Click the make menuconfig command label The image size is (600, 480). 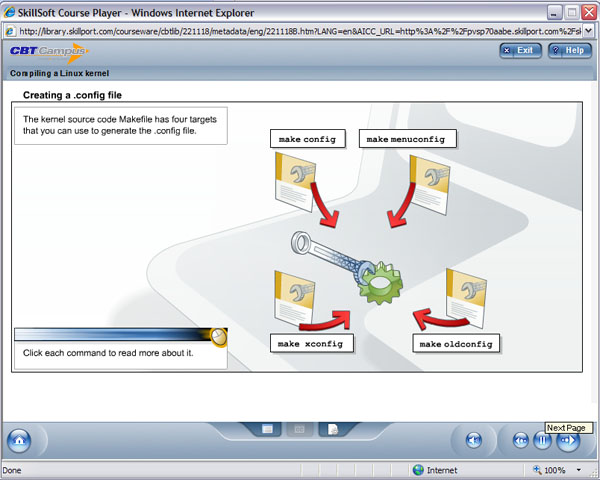(x=407, y=138)
